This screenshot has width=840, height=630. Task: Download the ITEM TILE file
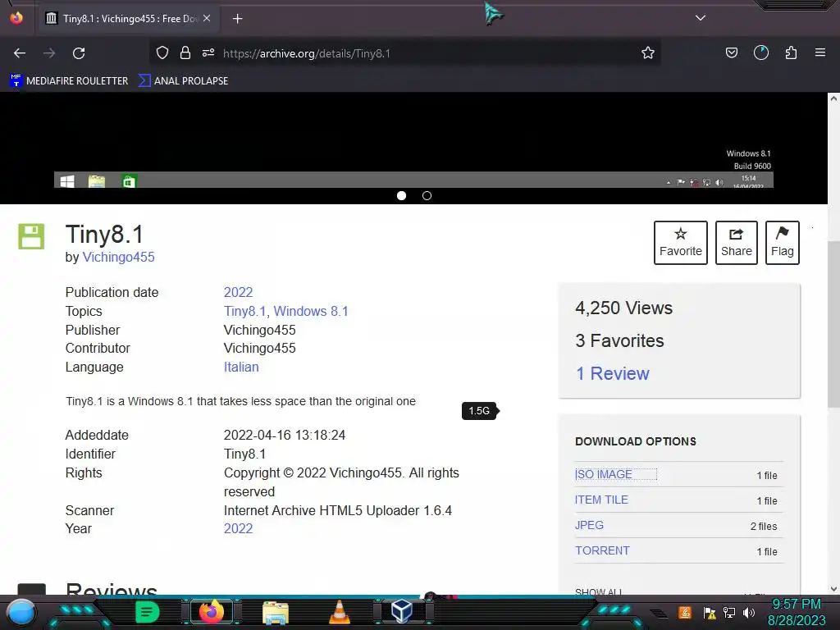tap(601, 500)
